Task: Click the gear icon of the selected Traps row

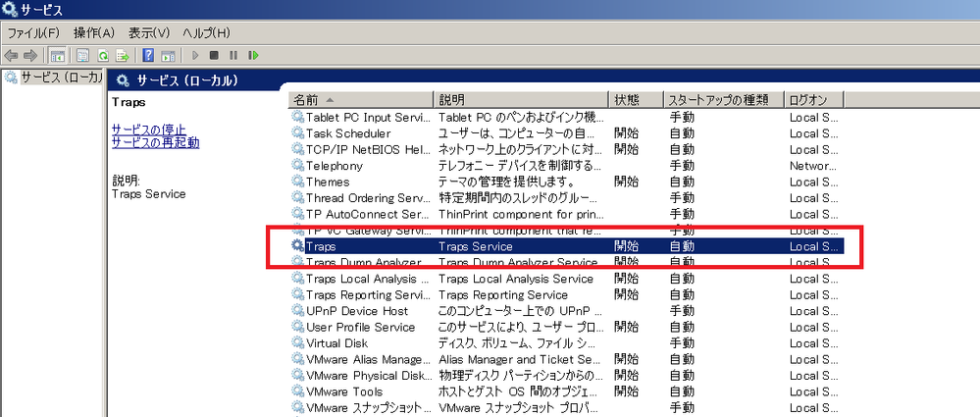Action: point(297,246)
